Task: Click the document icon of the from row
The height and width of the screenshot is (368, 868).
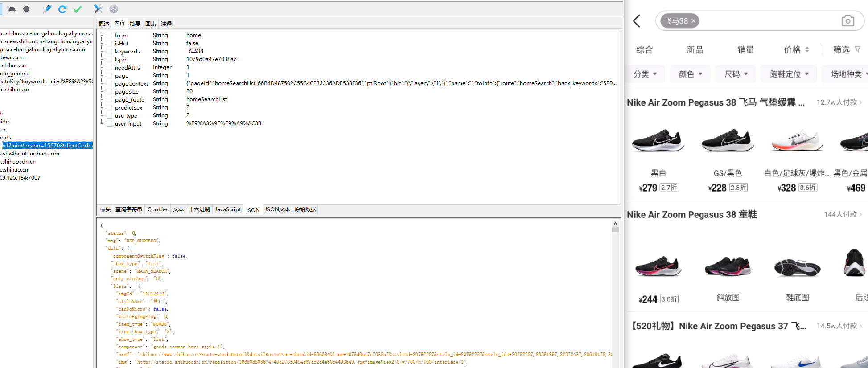Action: coord(109,35)
